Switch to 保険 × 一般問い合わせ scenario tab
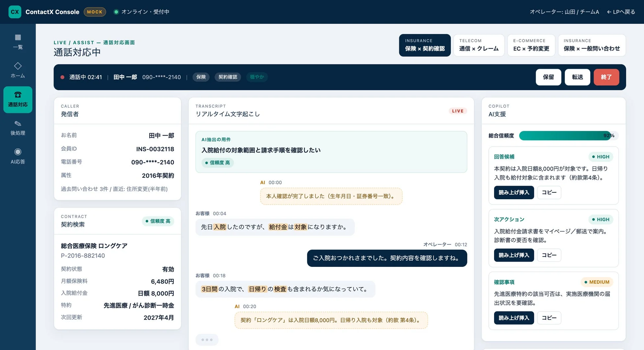Viewport: 644px width, 350px height. 592,45
